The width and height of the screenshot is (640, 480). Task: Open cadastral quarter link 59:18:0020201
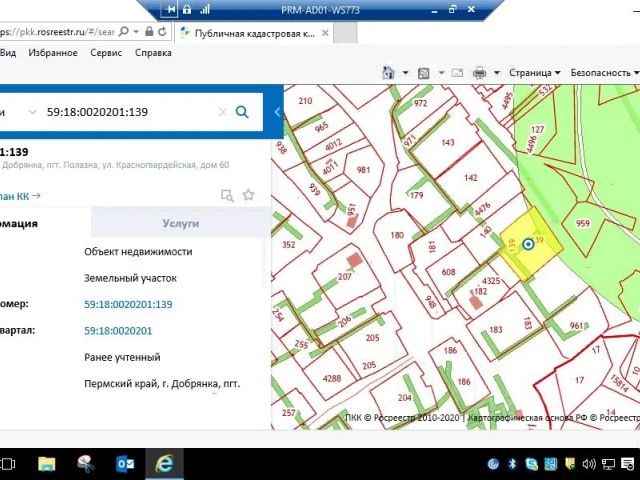coord(118,331)
